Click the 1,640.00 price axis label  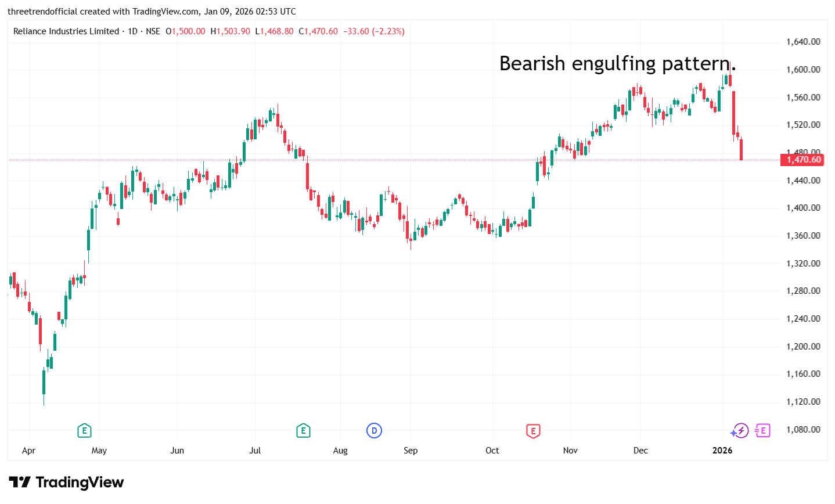coord(803,42)
